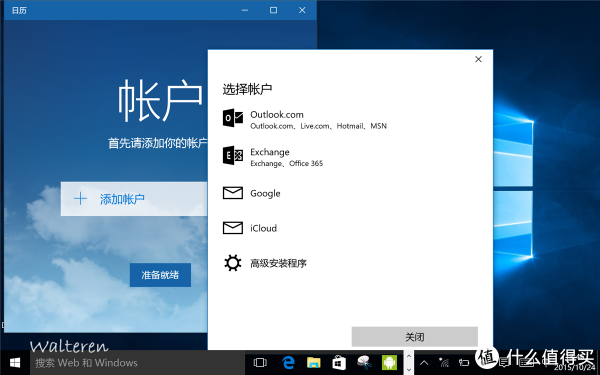Select the iCloud envelope icon
This screenshot has width=600, height=375.
point(233,228)
